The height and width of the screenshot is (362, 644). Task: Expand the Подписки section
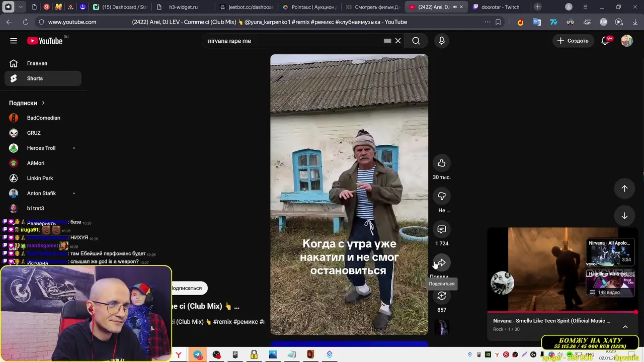point(27,103)
